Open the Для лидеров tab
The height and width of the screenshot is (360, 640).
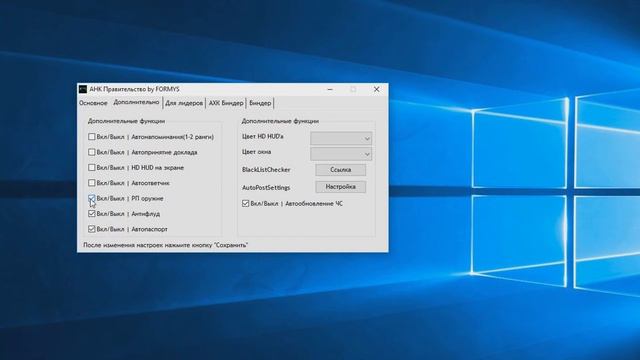point(184,103)
